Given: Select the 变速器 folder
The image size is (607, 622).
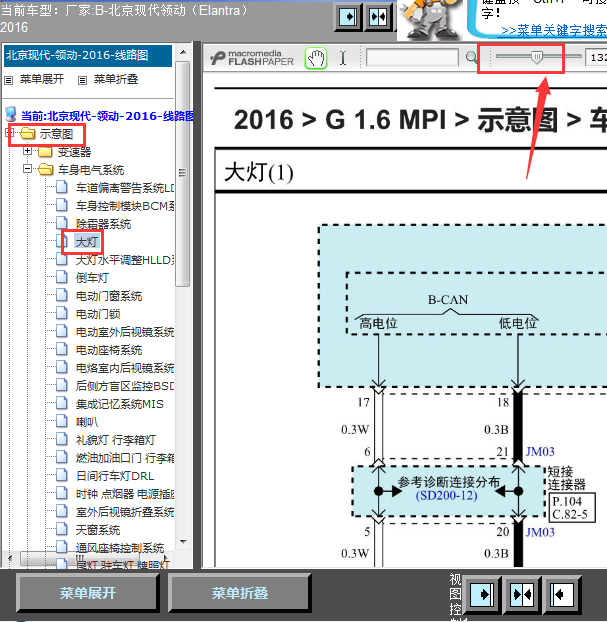Looking at the screenshot, I should click(74, 152).
